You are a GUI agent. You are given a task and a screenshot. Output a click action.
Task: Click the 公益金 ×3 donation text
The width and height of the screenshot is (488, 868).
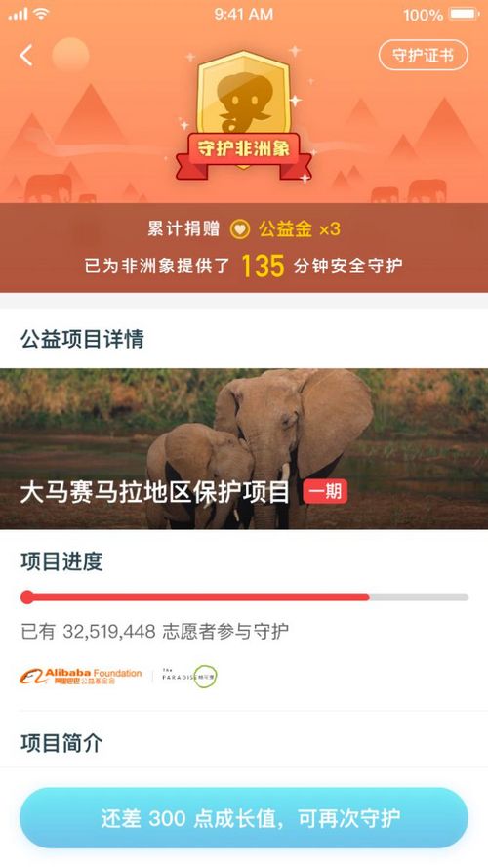(300, 229)
